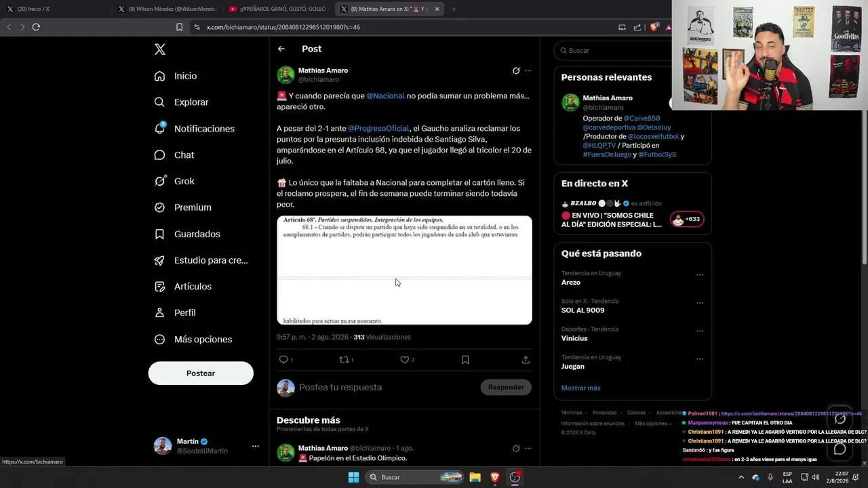Bookmark the post below the image
The image size is (868, 488).
click(x=465, y=360)
